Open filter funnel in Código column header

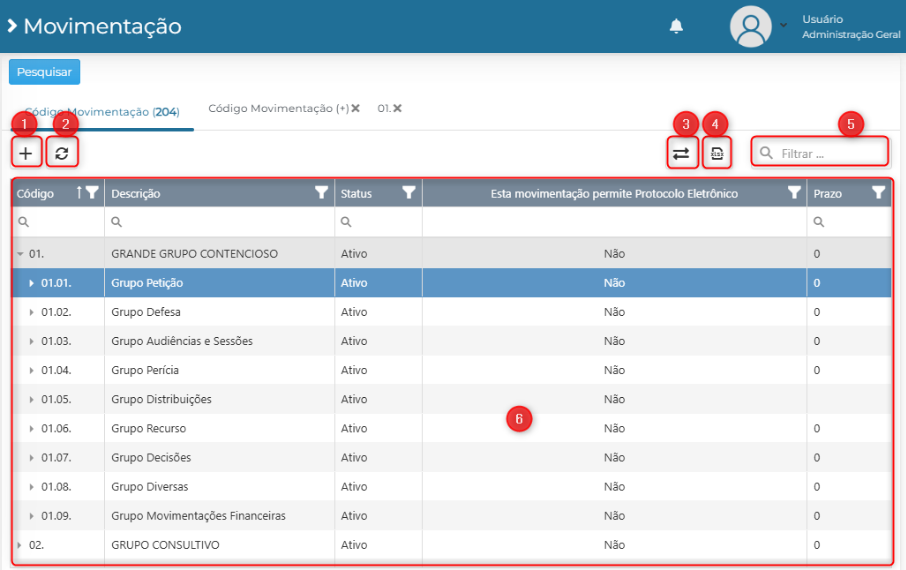click(92, 193)
